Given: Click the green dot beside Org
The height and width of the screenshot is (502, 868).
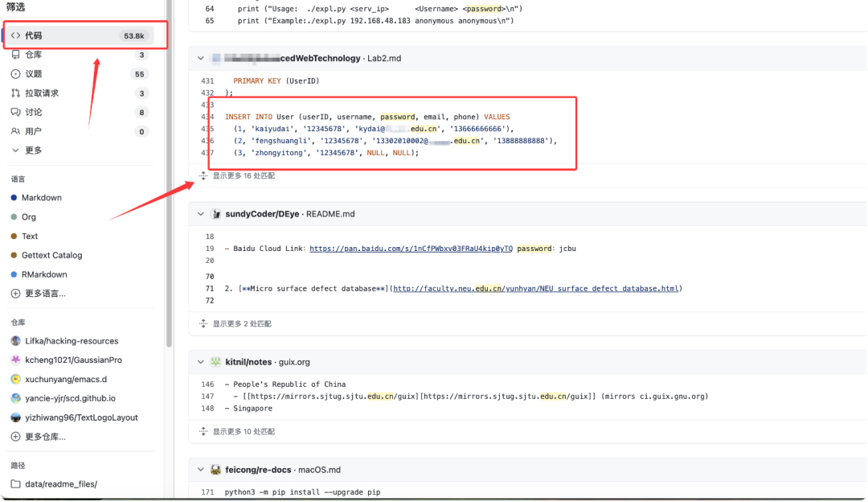Looking at the screenshot, I should [x=14, y=217].
